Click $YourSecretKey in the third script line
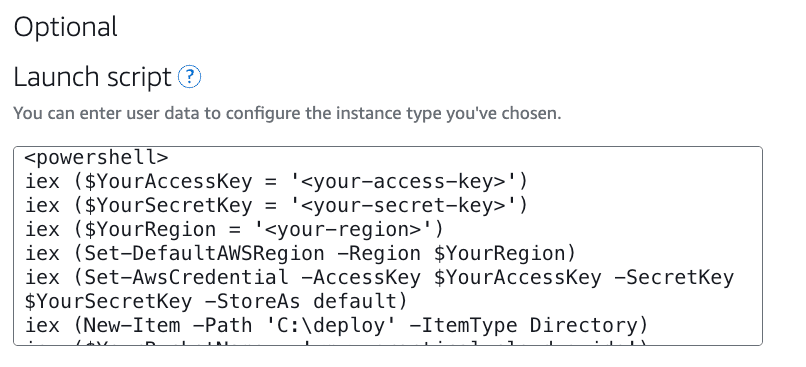The image size is (806, 367). point(168,206)
